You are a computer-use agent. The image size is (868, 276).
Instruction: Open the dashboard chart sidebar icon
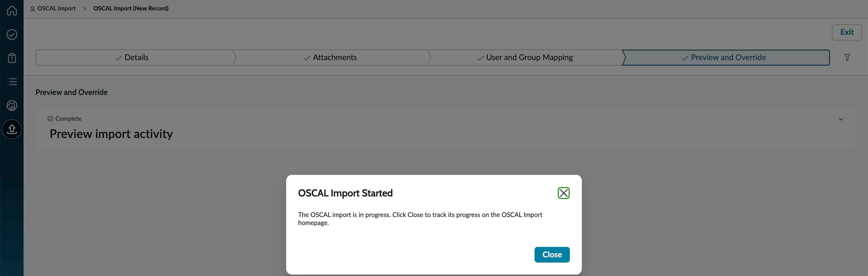pos(12,106)
